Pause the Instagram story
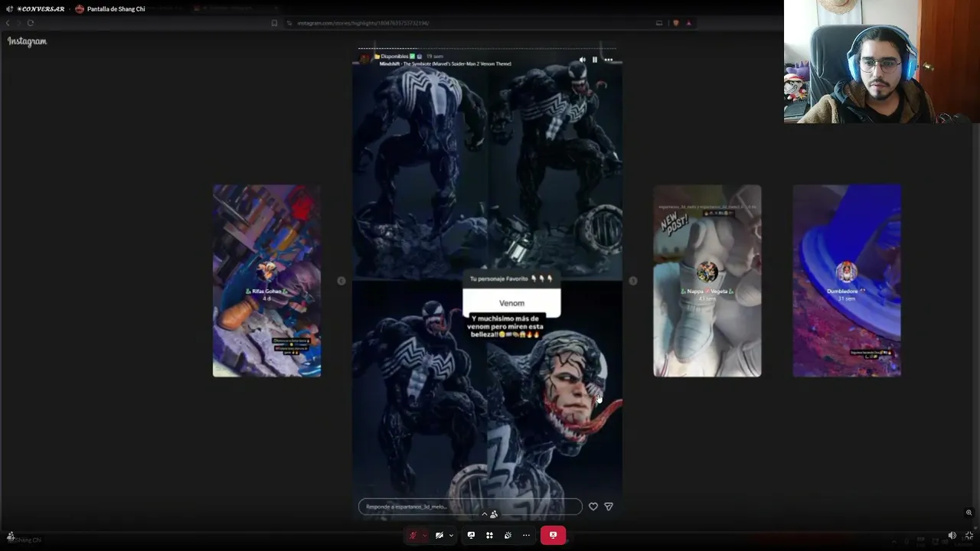Viewport: 980px width, 551px height. [595, 60]
